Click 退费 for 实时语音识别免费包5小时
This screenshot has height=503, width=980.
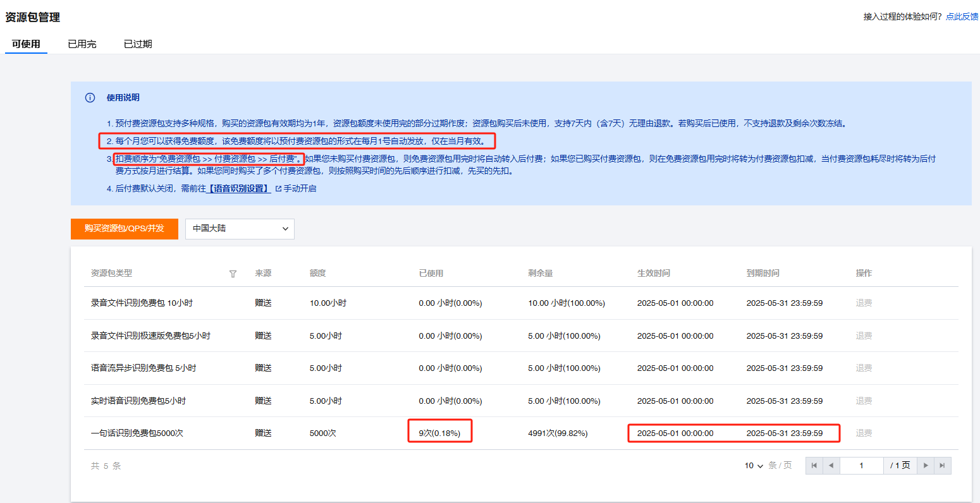[864, 401]
